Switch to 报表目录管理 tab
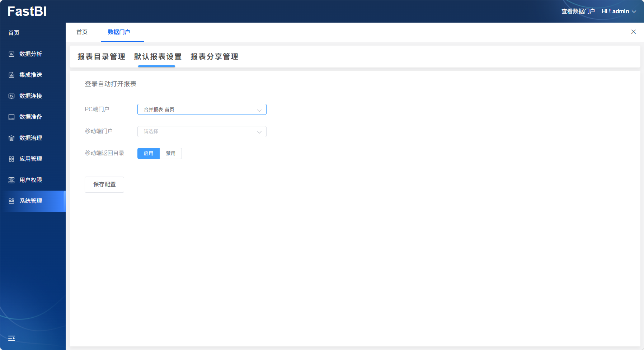 click(x=101, y=57)
